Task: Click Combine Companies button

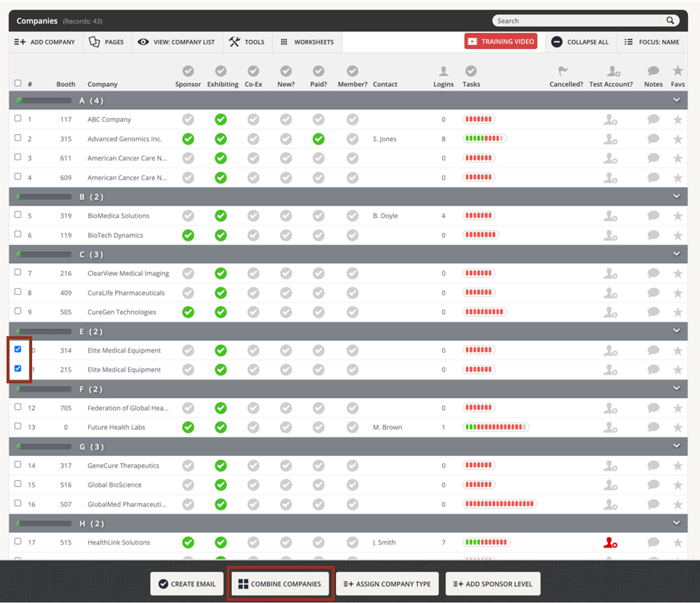Action: 280,584
